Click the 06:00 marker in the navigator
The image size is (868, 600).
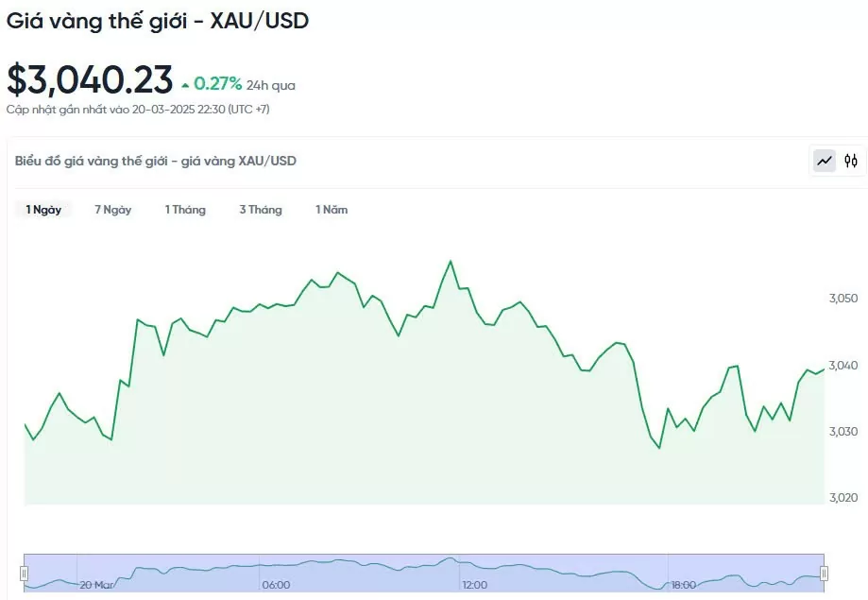[x=276, y=585]
